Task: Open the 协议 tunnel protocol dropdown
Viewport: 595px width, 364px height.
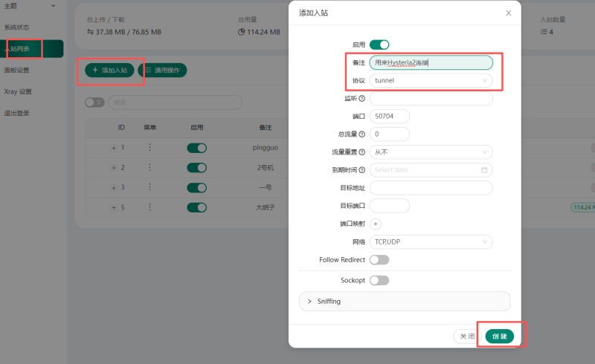Action: [431, 80]
